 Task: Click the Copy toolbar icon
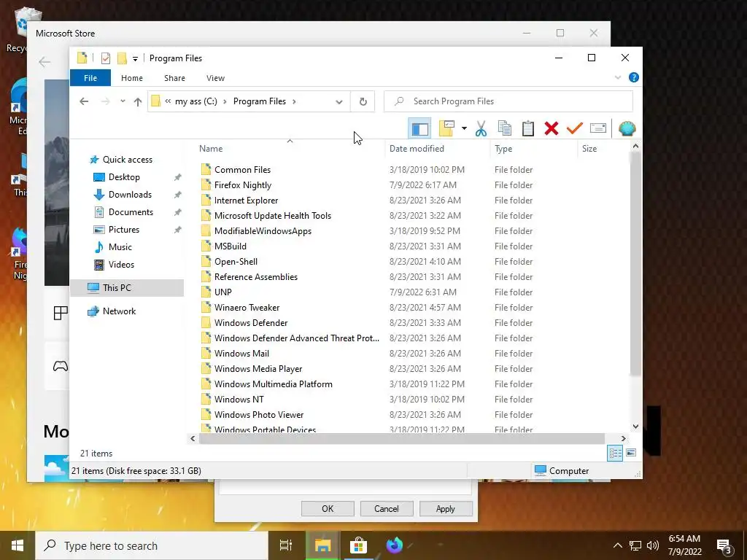tap(505, 128)
